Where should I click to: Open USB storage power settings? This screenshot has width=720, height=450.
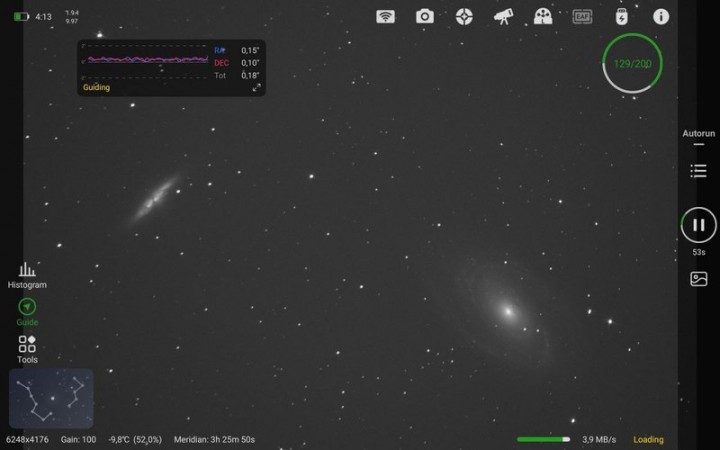tap(621, 16)
